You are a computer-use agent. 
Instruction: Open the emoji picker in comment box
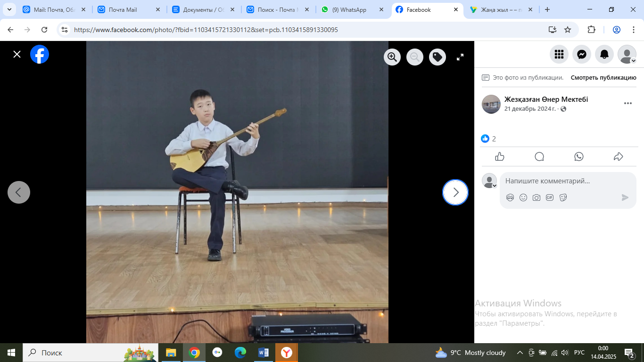(x=523, y=197)
